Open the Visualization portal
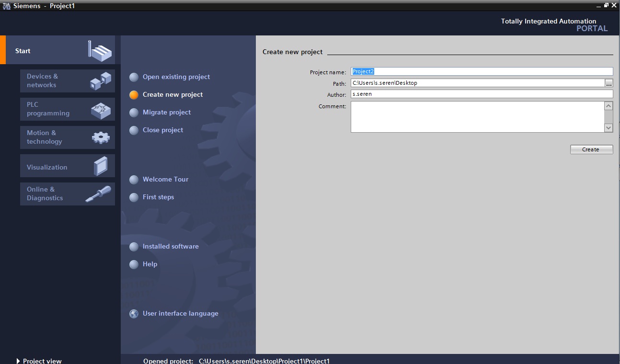Viewport: 620px width, 364px height. 68,166
